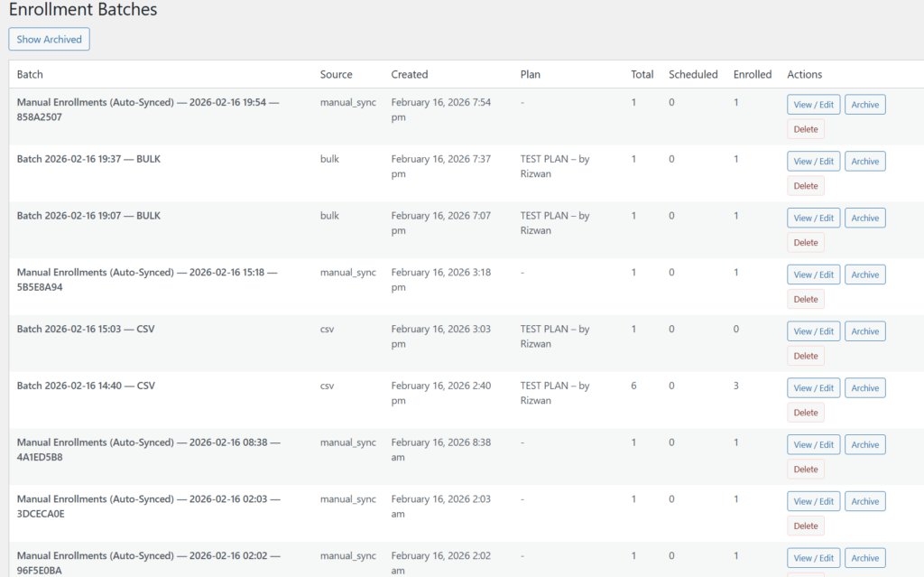
Task: Select the Batch 2026-02-16 14:40 — CSV title
Action: [86, 386]
